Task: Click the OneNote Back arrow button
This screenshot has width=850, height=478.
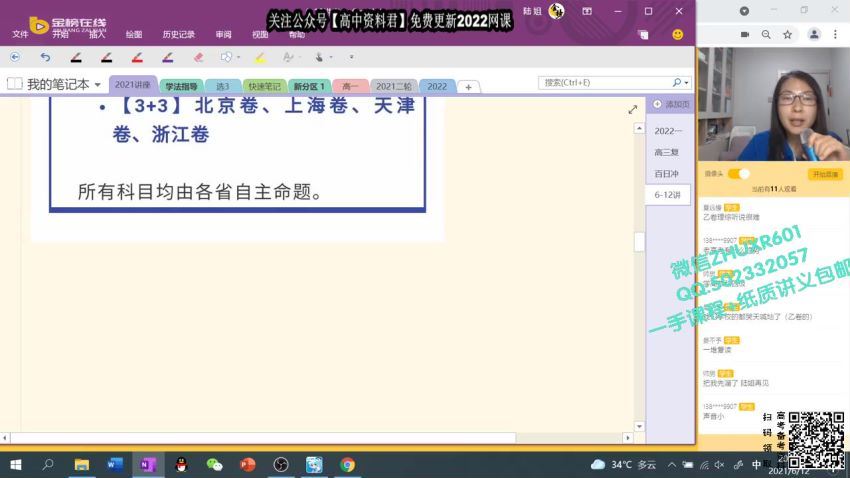Action: pos(15,57)
